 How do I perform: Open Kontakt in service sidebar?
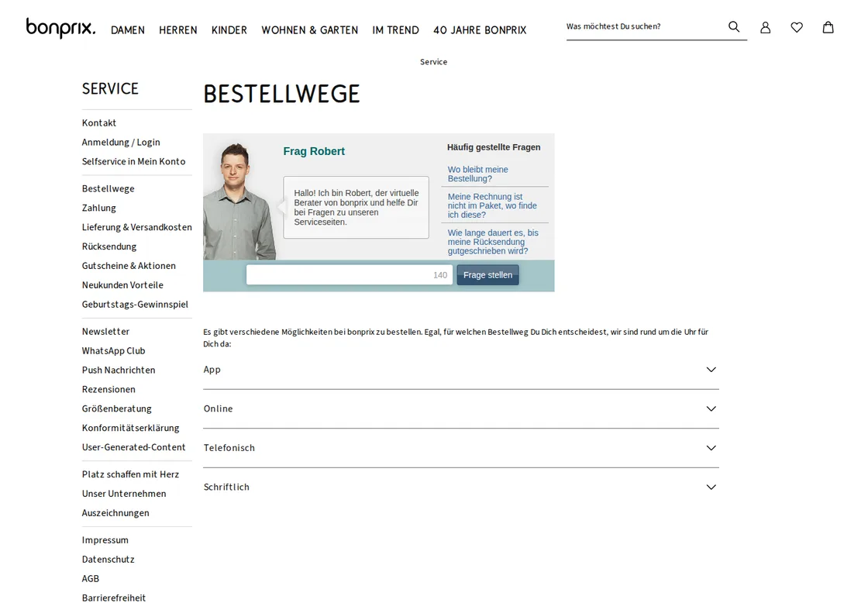point(99,123)
